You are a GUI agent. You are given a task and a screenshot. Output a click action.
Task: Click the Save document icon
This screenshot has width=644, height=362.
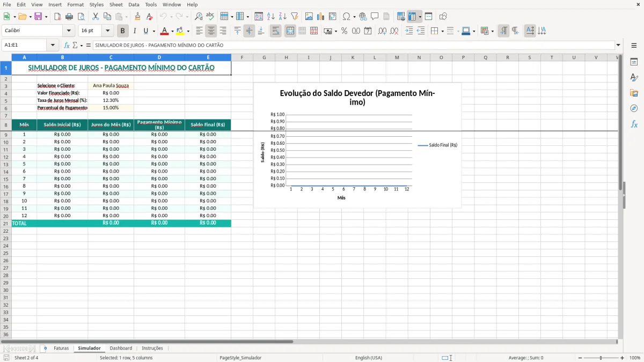tap(38, 17)
